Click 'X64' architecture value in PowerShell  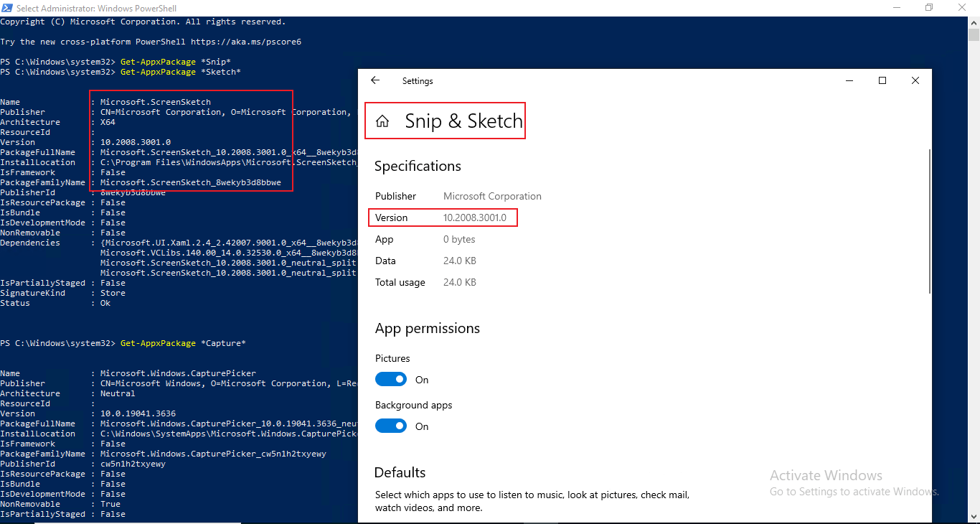click(x=108, y=122)
